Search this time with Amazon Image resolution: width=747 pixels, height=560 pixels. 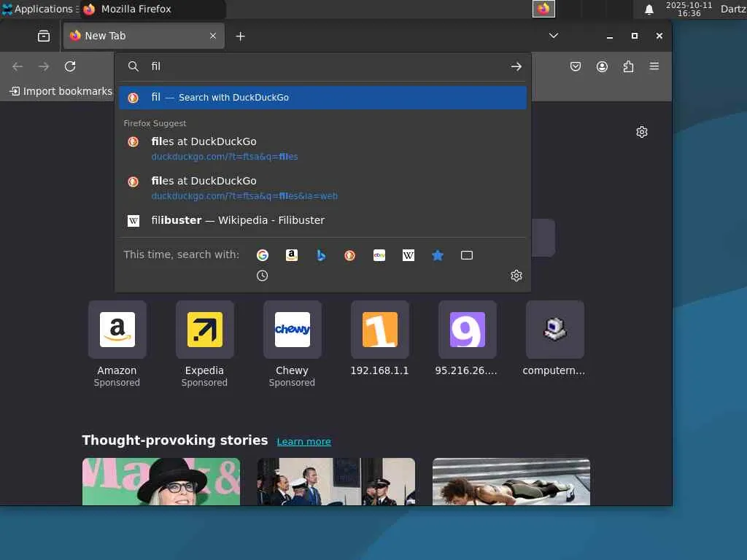(292, 255)
